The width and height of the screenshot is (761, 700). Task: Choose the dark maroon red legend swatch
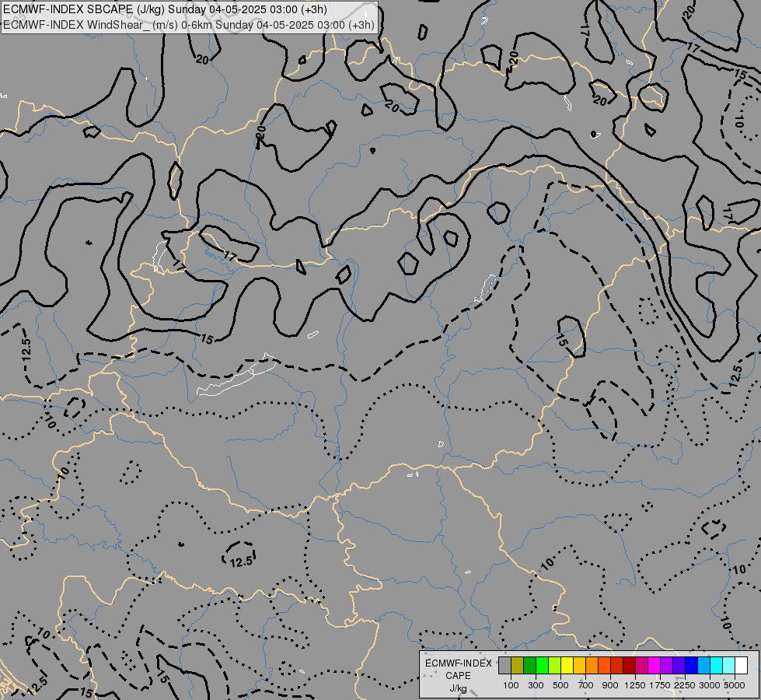tap(629, 666)
